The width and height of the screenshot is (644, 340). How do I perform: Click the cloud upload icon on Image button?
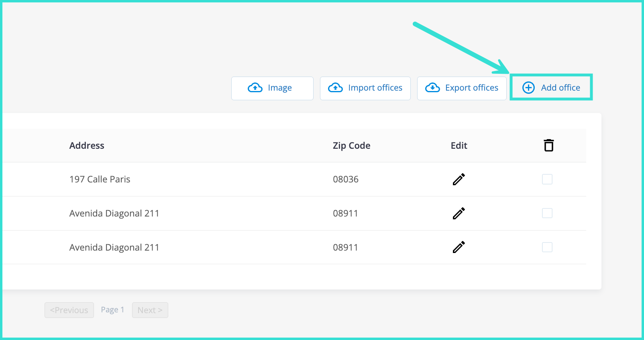coord(255,88)
